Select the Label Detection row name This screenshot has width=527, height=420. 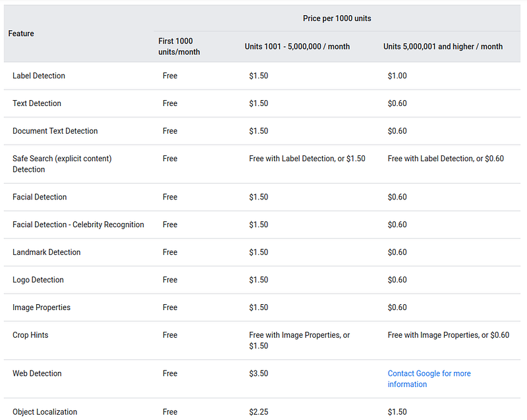pos(39,76)
